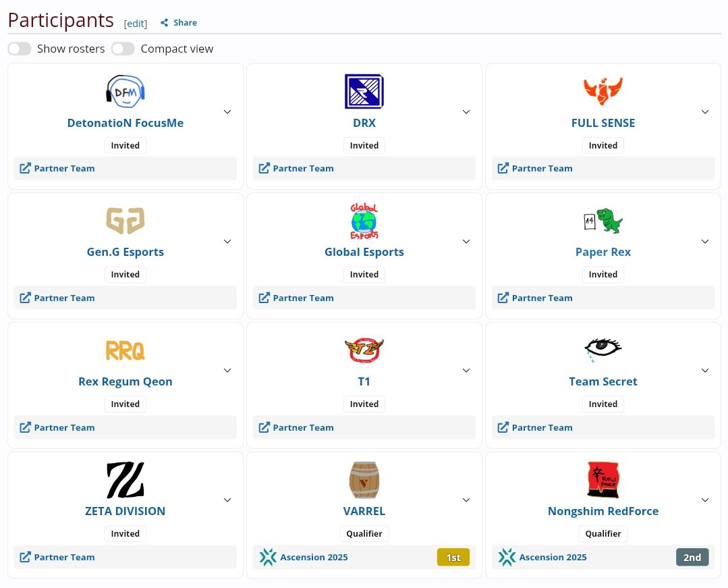Open the T1 team name link
This screenshot has width=728, height=588.
click(x=364, y=382)
